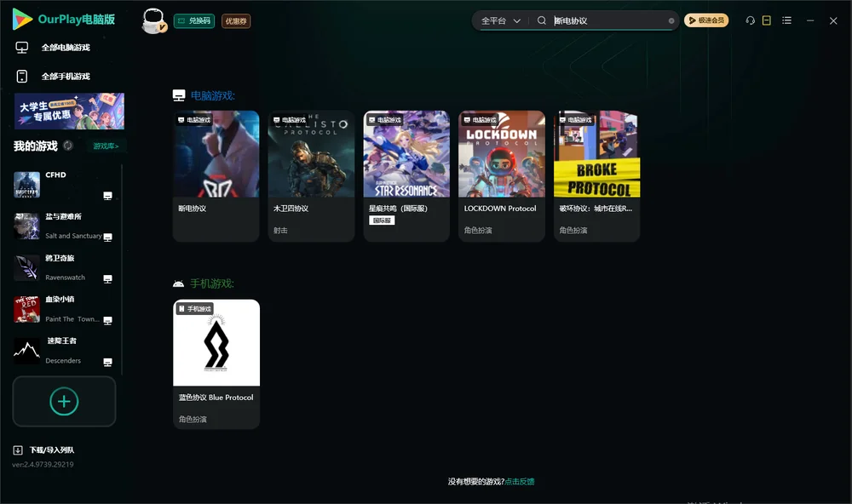Open the 断电协议 game card
Image resolution: width=852 pixels, height=504 pixels.
coord(216,176)
